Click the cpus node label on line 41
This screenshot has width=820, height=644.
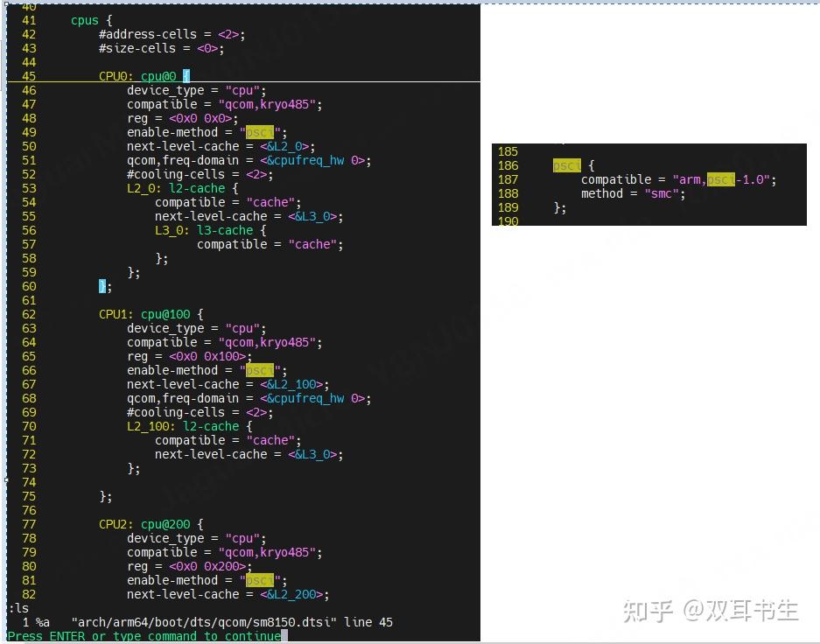(x=84, y=19)
